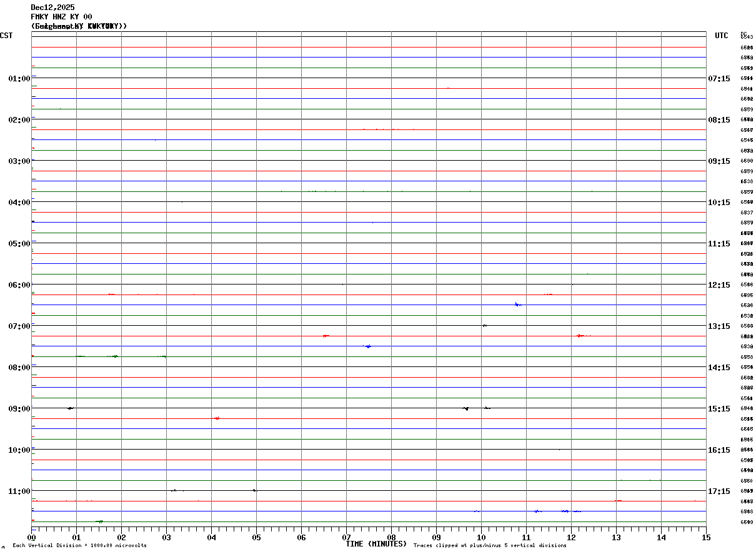Image resolution: width=756 pixels, height=554 pixels.
Task: Click the UTC timezone label
Action: [x=722, y=36]
